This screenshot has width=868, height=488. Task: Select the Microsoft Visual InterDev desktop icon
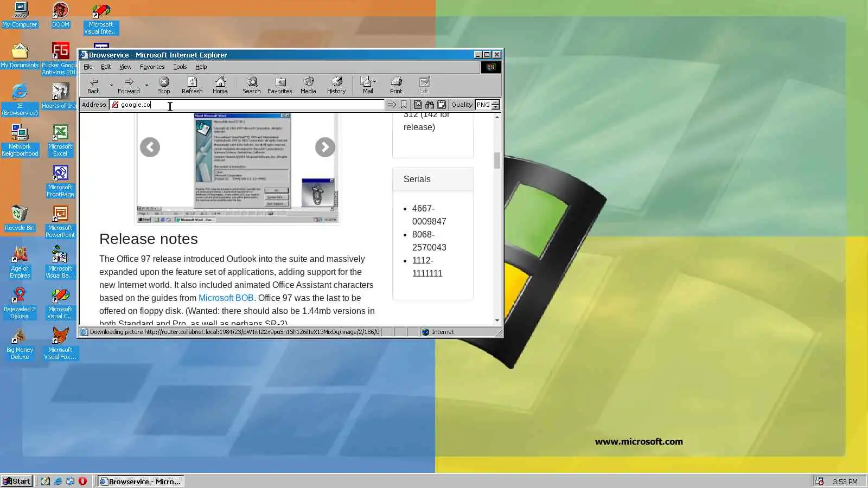tap(101, 19)
